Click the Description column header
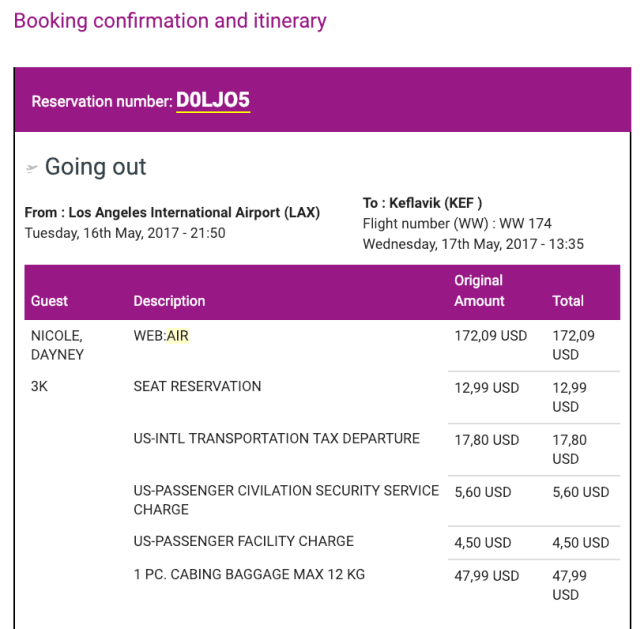 point(169,301)
